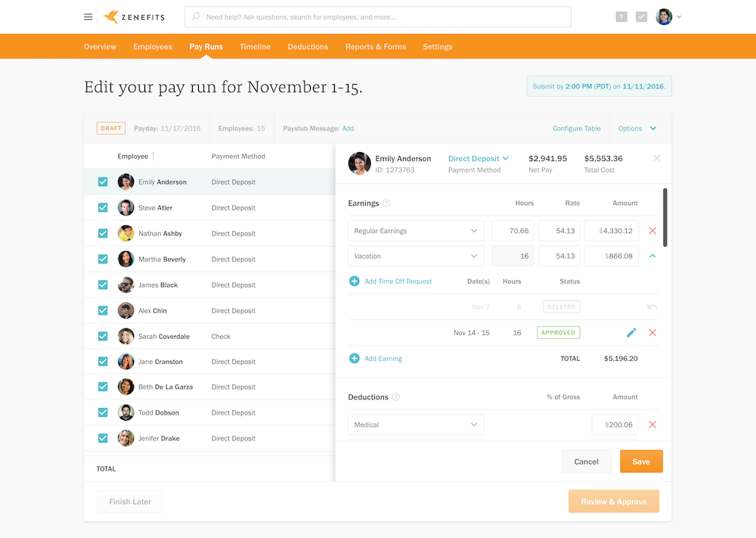The image size is (756, 538).
Task: Switch to the Deductions tab
Action: pos(308,47)
